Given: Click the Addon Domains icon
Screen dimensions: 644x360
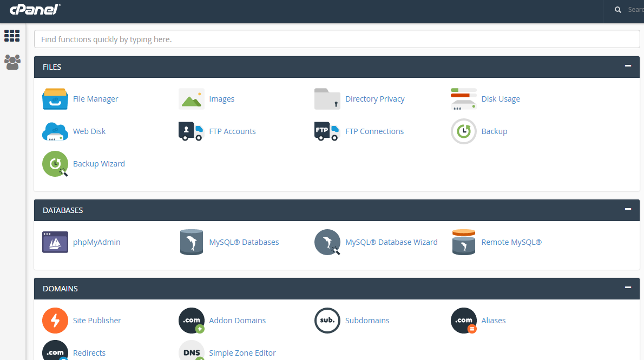Looking at the screenshot, I should pos(192,320).
